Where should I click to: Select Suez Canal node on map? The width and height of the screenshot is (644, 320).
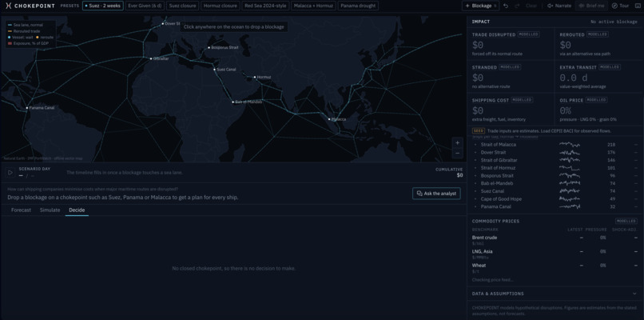pos(214,69)
